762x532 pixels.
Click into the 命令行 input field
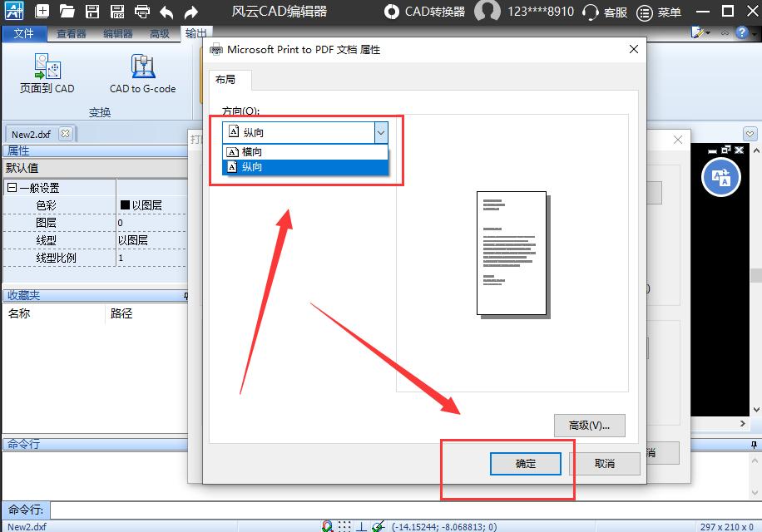click(405, 510)
